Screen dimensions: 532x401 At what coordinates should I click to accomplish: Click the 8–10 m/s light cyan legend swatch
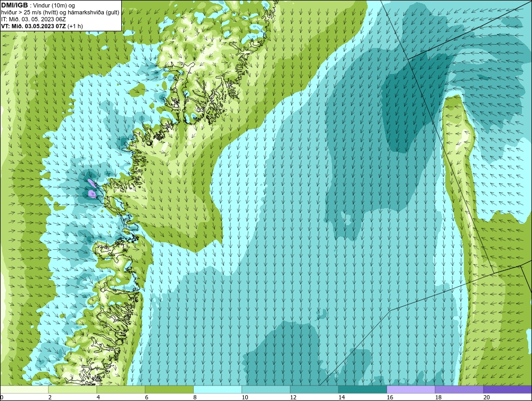pos(218,389)
